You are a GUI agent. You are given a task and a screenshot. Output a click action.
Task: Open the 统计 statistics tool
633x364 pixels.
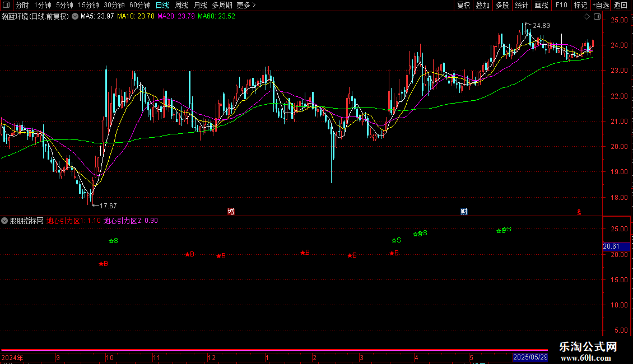point(522,5)
